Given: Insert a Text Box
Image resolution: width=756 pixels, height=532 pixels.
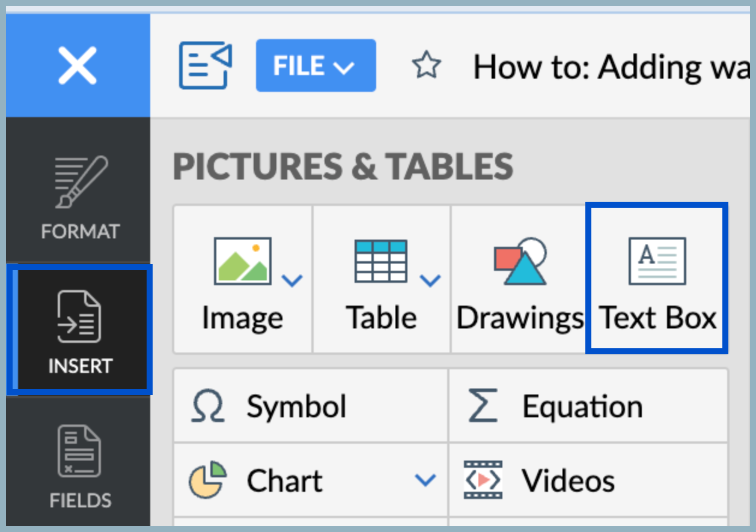Looking at the screenshot, I should click(657, 277).
